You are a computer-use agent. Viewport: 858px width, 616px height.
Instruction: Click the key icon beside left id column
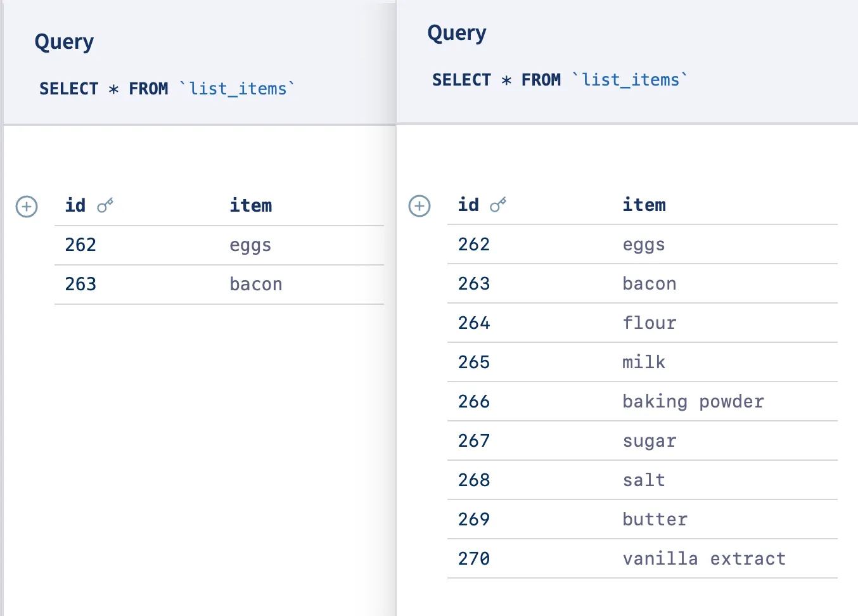point(105,205)
